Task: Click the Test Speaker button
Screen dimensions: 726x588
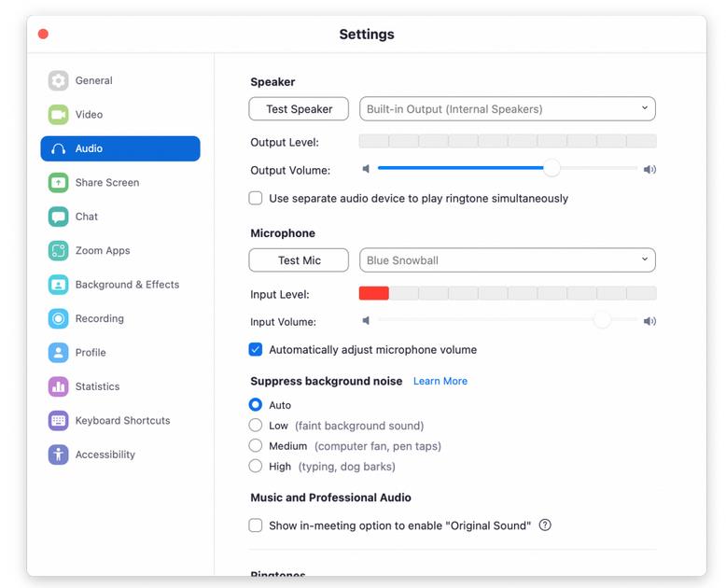Action: (299, 109)
